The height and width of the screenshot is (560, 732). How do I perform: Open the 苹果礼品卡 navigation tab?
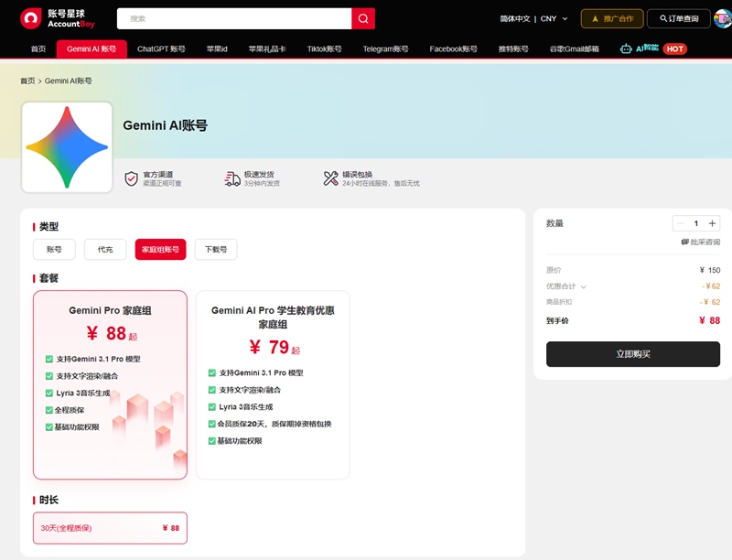coord(267,49)
